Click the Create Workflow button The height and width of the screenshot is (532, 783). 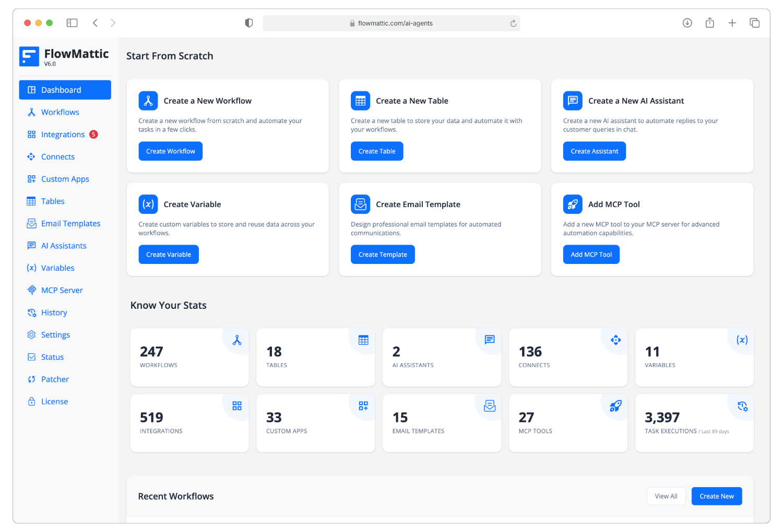(x=170, y=151)
